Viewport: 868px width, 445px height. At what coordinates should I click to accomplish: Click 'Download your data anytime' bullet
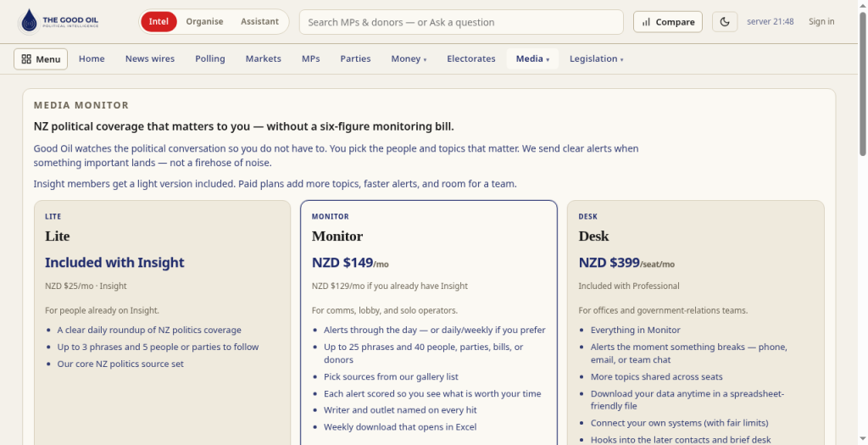pyautogui.click(x=687, y=399)
